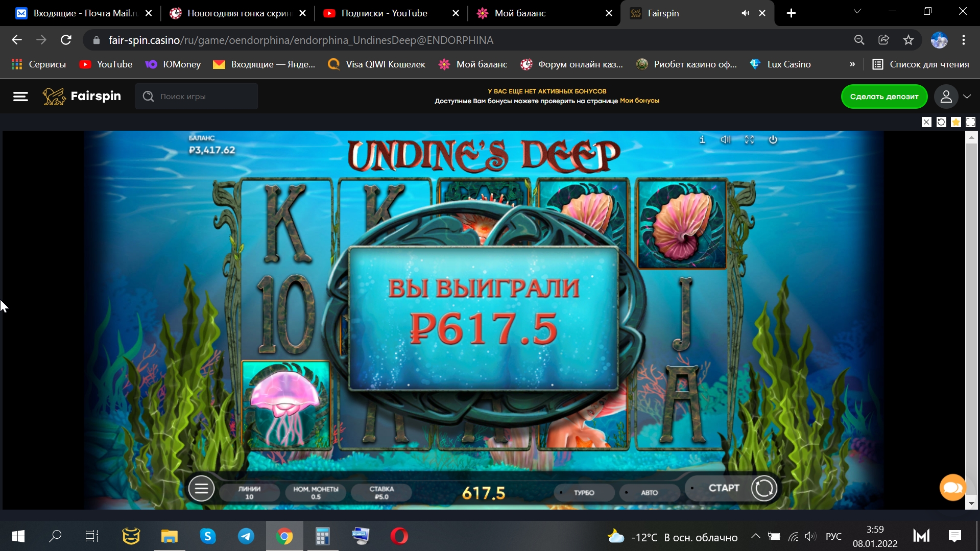
Task: Open Calculator from the taskbar
Action: click(x=322, y=536)
